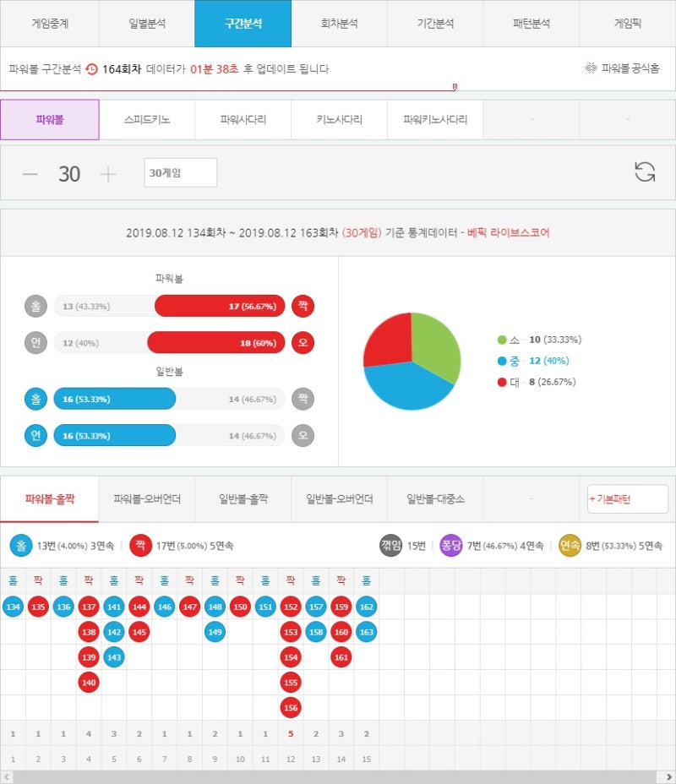Click the horizontal scrollbar left arrow
Image resolution: width=676 pixels, height=784 pixels.
pyautogui.click(x=7, y=777)
